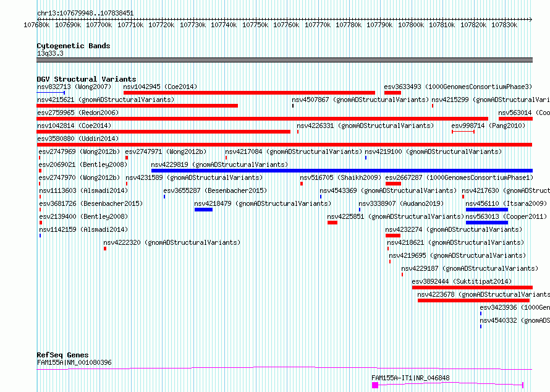
Task: Open variant nsv563014 label
Action: click(524, 113)
